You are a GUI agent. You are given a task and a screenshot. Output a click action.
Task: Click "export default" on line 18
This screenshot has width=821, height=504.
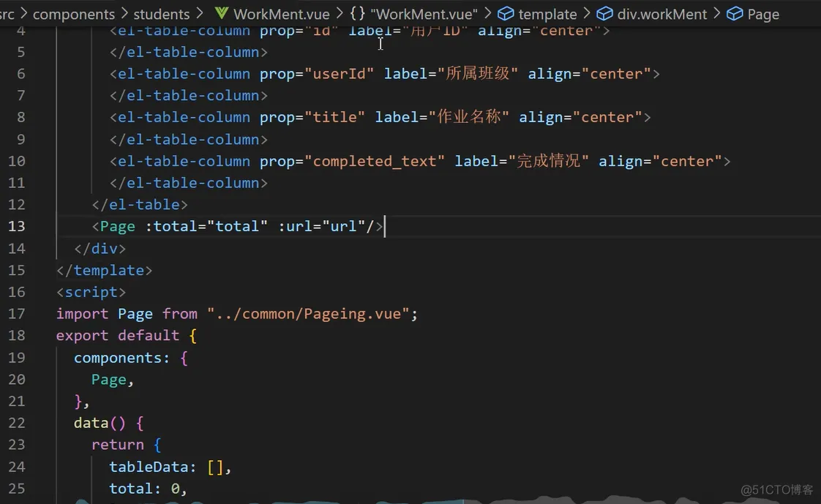117,336
